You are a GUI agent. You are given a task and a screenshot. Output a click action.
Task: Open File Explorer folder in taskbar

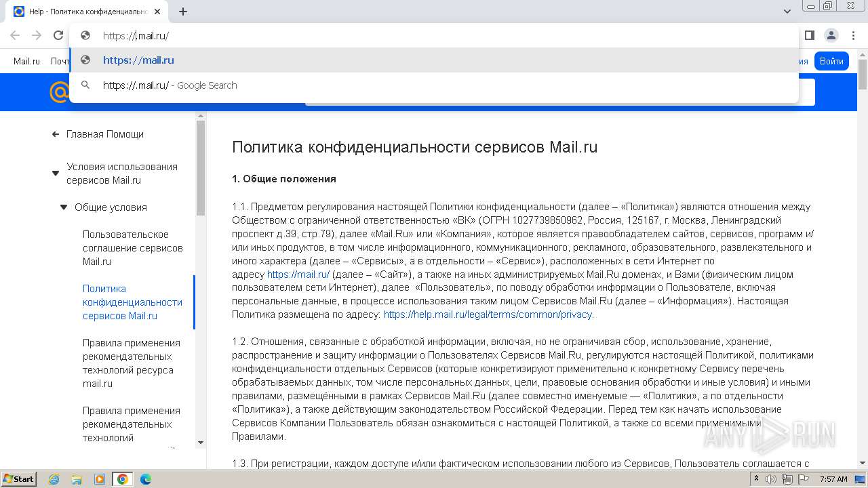click(77, 479)
